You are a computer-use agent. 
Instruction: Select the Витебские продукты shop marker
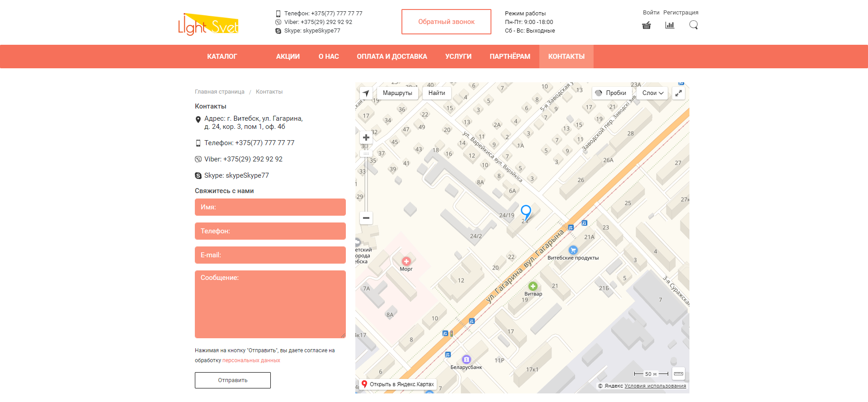pos(573,250)
